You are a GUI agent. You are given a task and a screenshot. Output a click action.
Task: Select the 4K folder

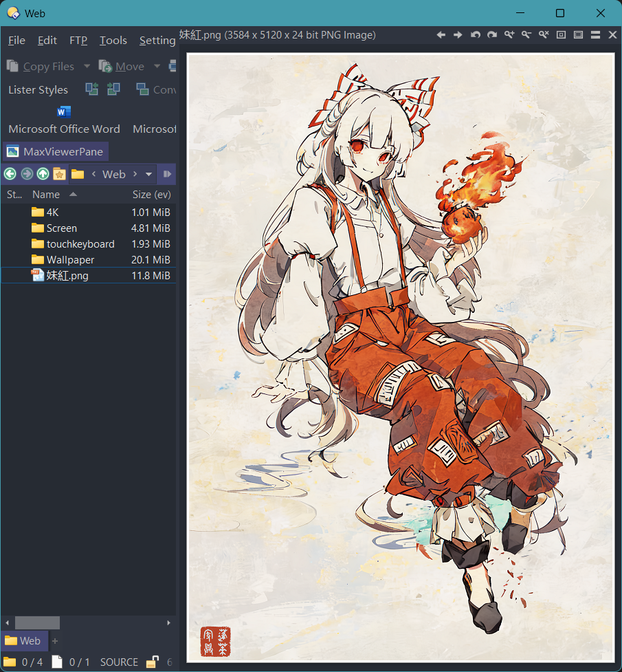click(x=88, y=212)
